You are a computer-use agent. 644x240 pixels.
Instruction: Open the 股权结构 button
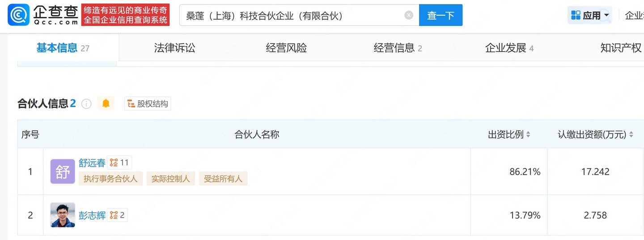tap(148, 104)
